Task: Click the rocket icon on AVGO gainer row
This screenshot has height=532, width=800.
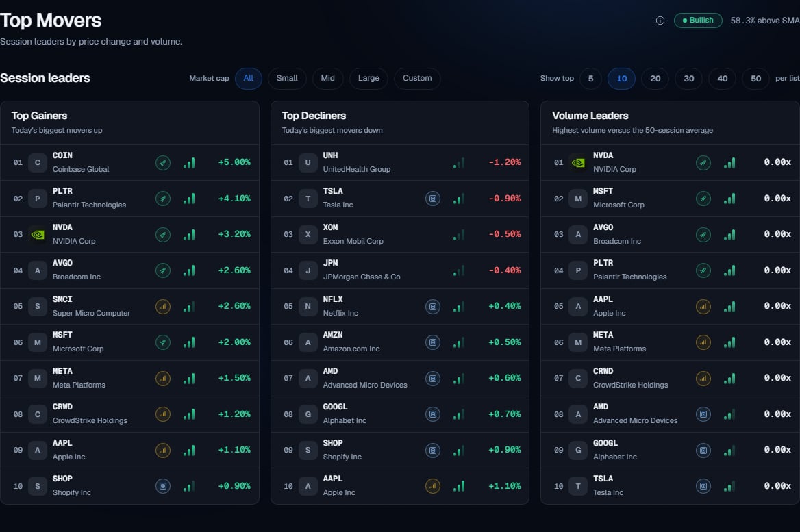Action: click(x=163, y=270)
